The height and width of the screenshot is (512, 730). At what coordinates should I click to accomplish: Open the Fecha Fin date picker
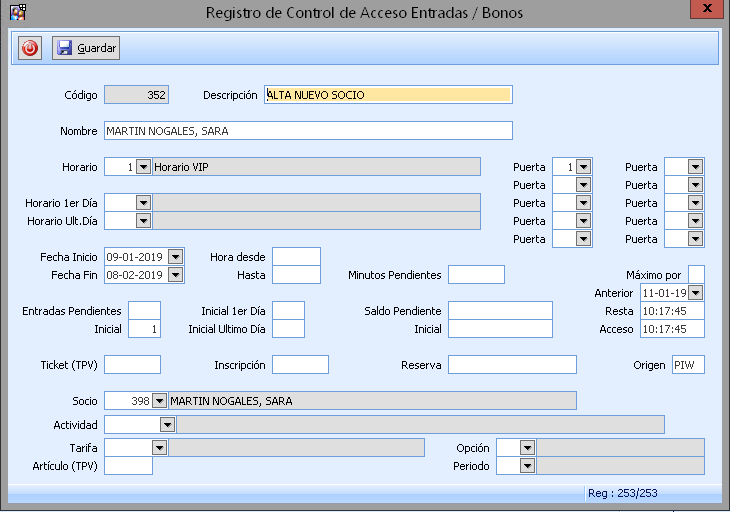click(176, 275)
